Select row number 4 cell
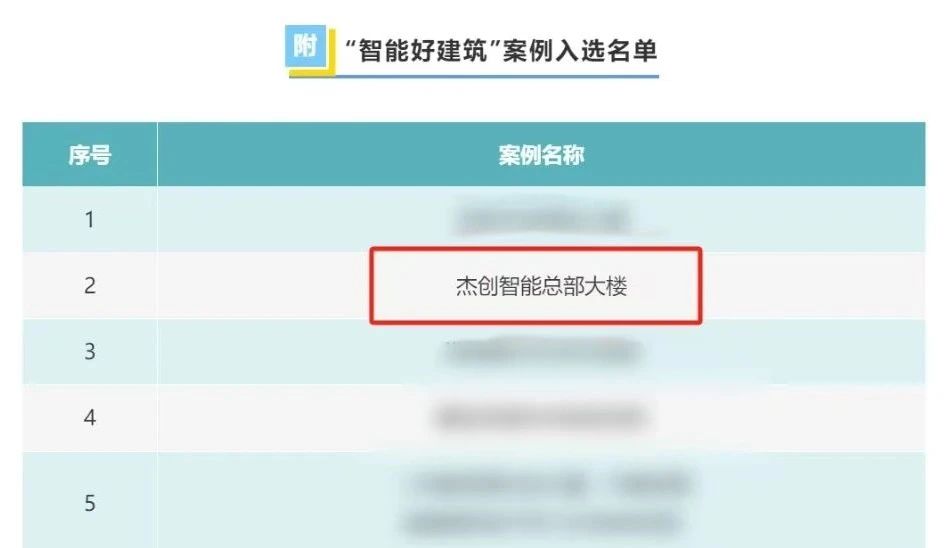This screenshot has height=548, width=952. point(90,418)
